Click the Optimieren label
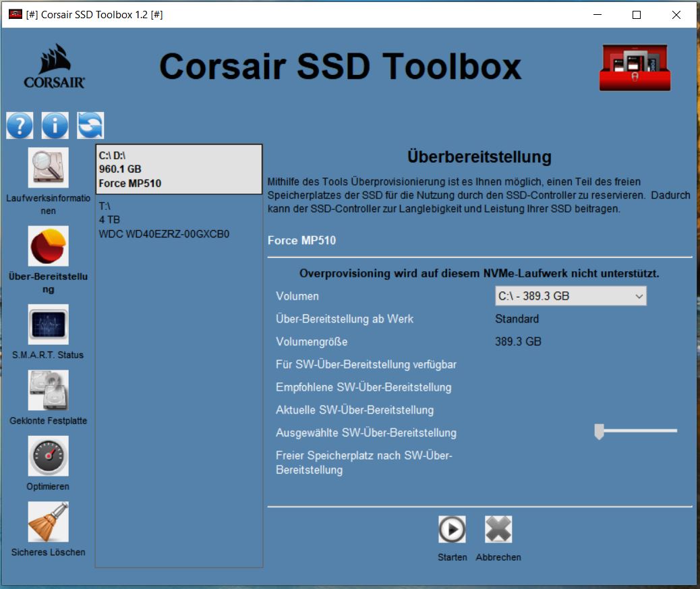700x589 pixels. tap(48, 486)
